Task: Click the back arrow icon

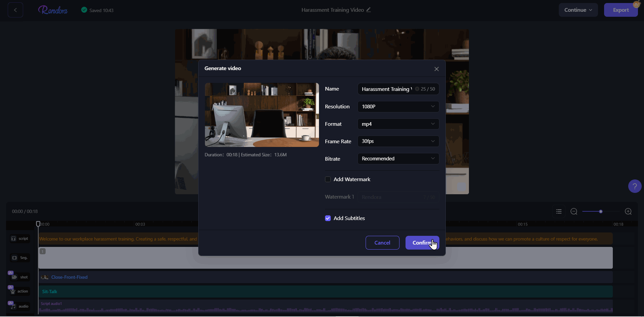Action: [x=15, y=10]
